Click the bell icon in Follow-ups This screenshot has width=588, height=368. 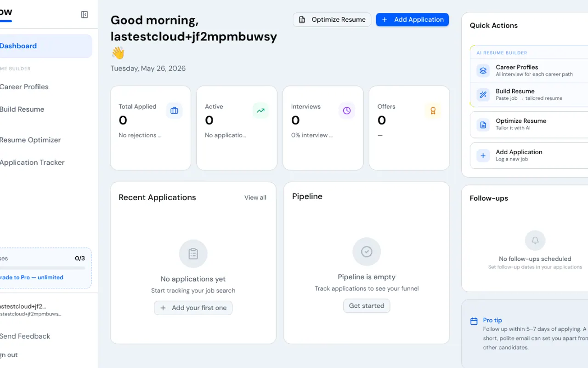coord(535,240)
